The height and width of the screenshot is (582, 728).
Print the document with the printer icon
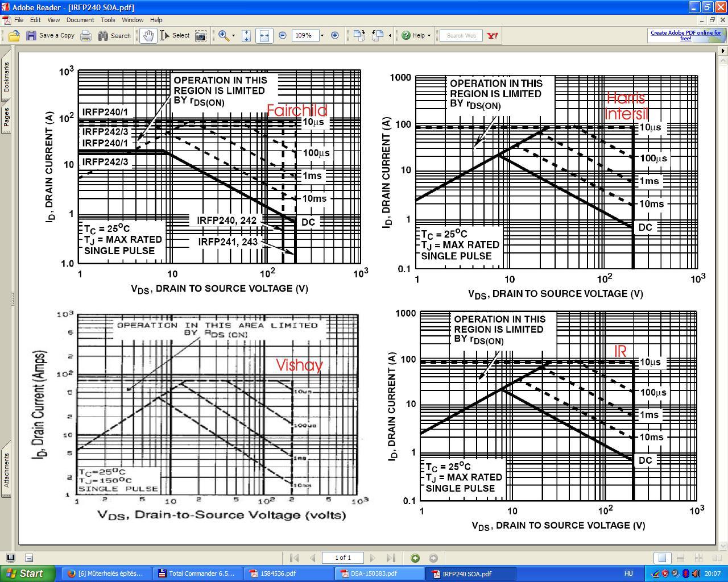pos(86,35)
